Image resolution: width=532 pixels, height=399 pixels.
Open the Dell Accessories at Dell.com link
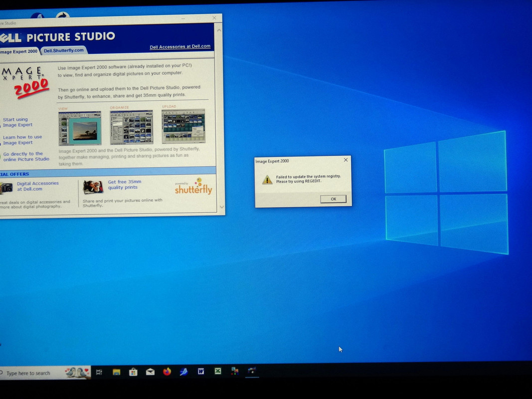[x=180, y=47]
